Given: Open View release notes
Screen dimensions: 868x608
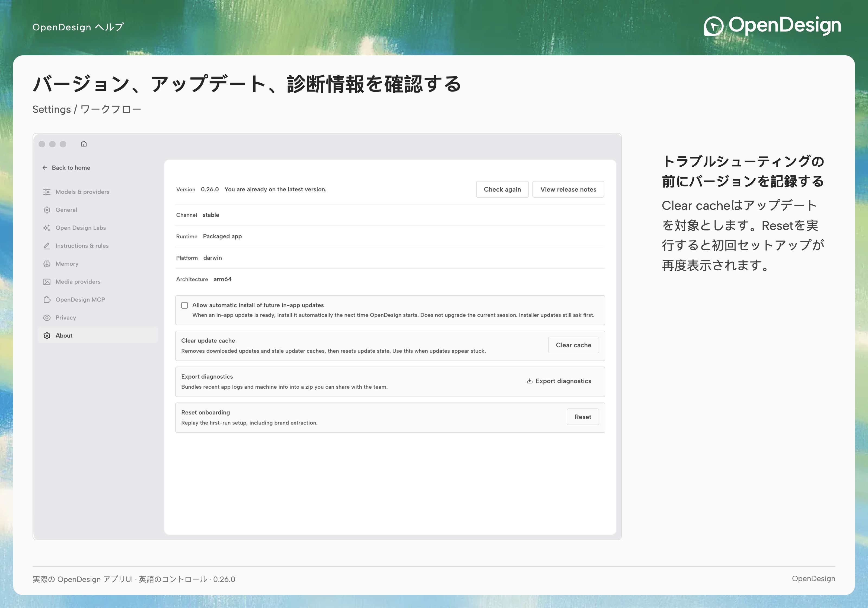Looking at the screenshot, I should pos(568,189).
